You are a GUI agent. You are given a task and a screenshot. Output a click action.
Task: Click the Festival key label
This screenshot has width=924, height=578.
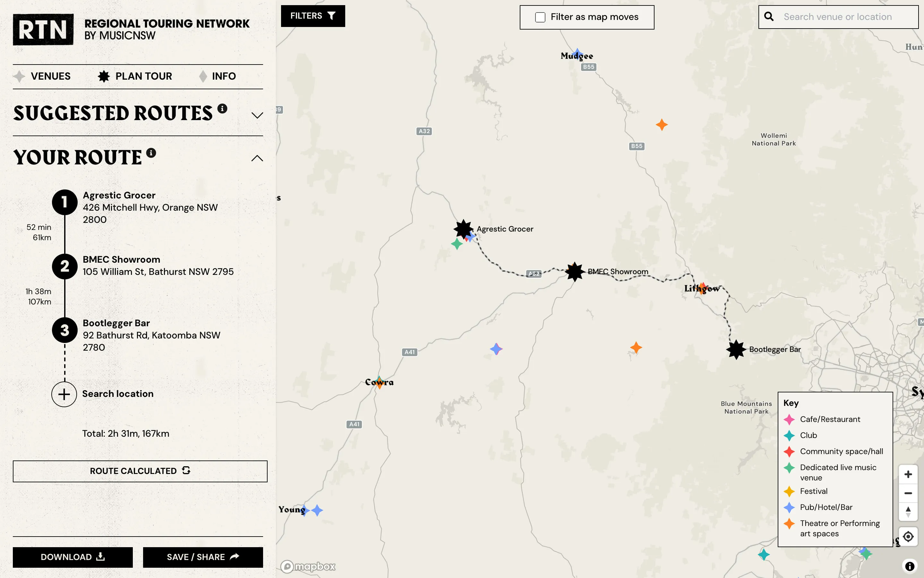pos(814,491)
